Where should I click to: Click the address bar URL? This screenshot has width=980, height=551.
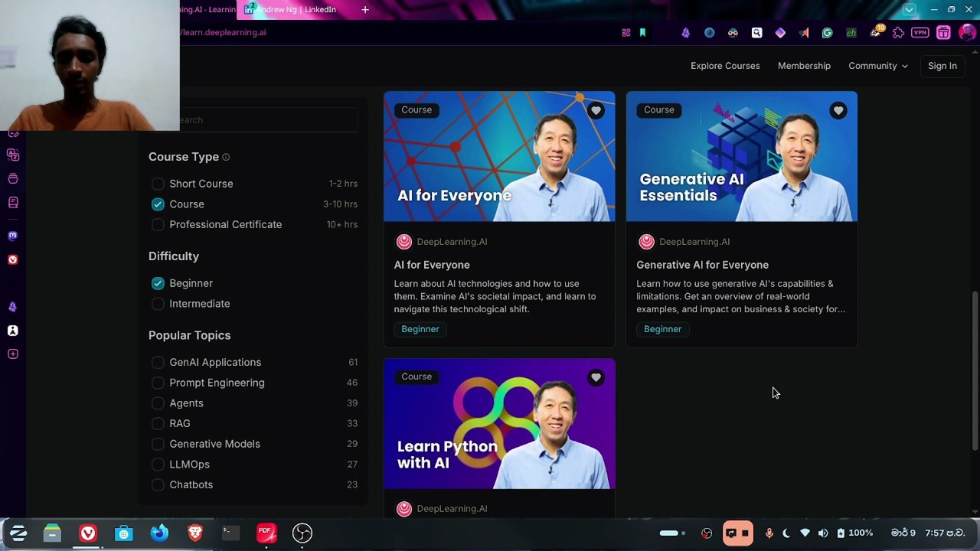224,33
